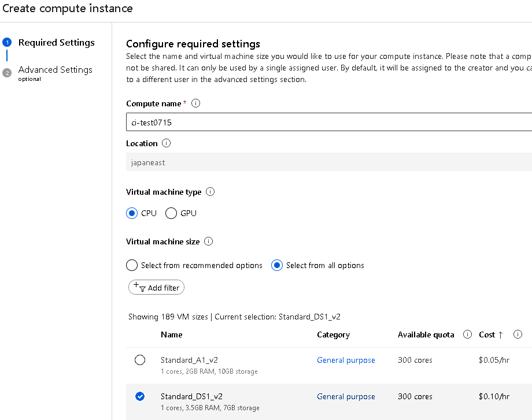Click info icon next to Available quota

point(467,334)
